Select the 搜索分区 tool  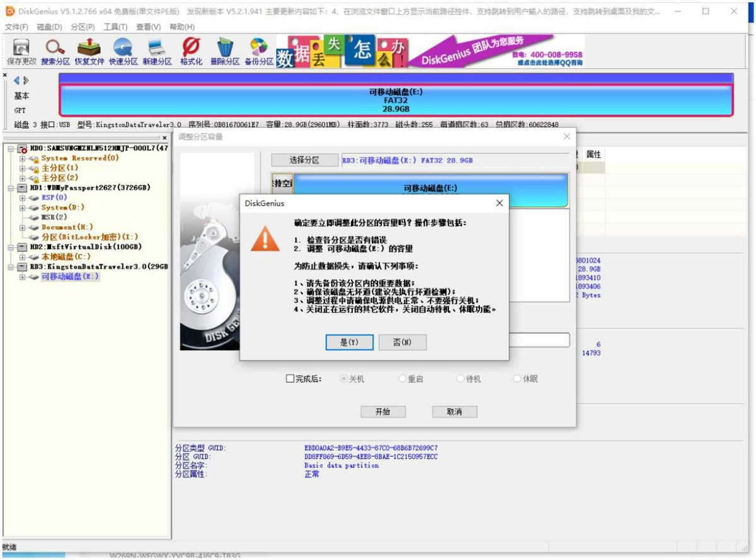click(55, 50)
